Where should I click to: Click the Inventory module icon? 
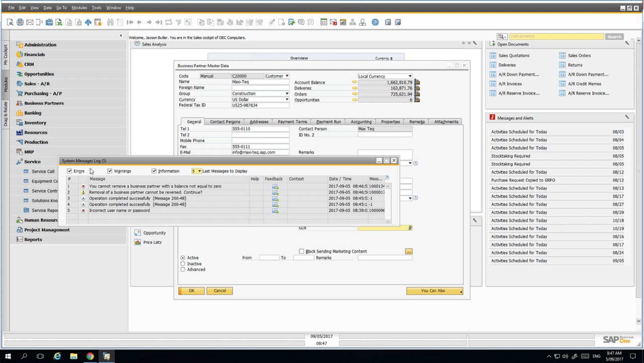pyautogui.click(x=20, y=122)
